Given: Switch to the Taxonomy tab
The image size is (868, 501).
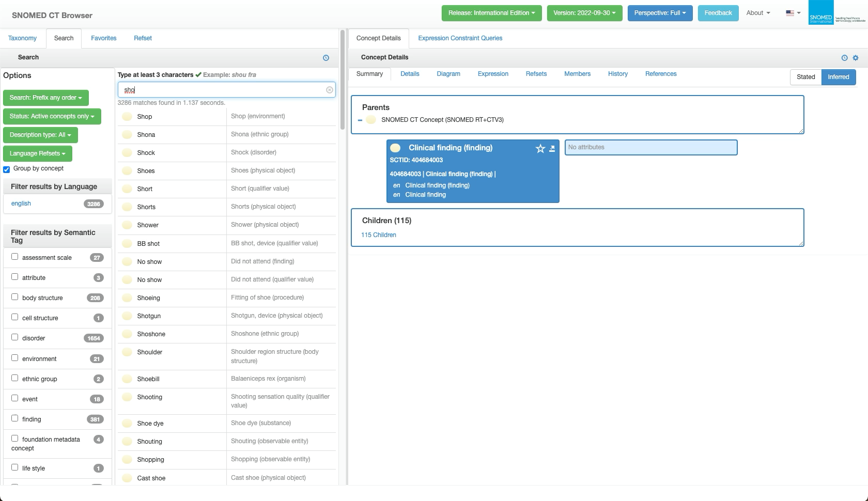Looking at the screenshot, I should [x=23, y=38].
